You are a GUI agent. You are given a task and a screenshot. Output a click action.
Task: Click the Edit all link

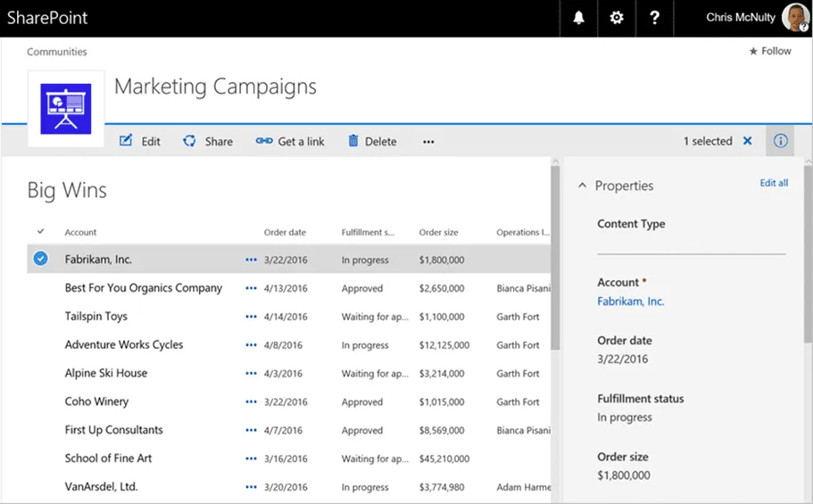(x=774, y=183)
